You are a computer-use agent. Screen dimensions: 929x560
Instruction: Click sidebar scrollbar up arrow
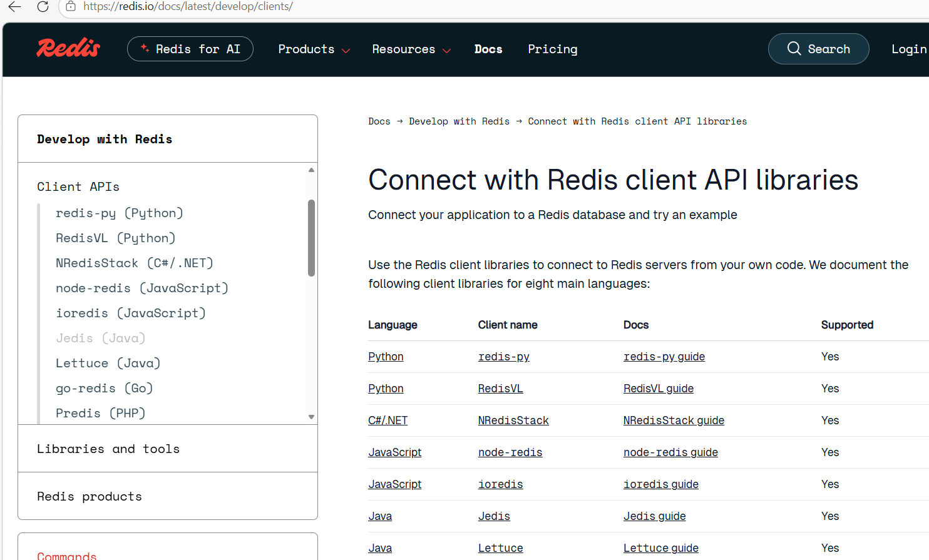tap(311, 170)
